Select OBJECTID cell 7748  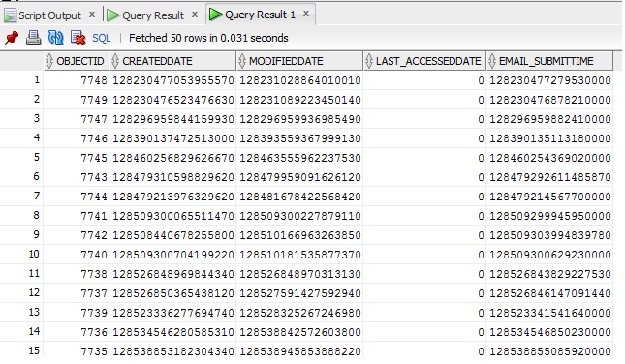coord(77,80)
